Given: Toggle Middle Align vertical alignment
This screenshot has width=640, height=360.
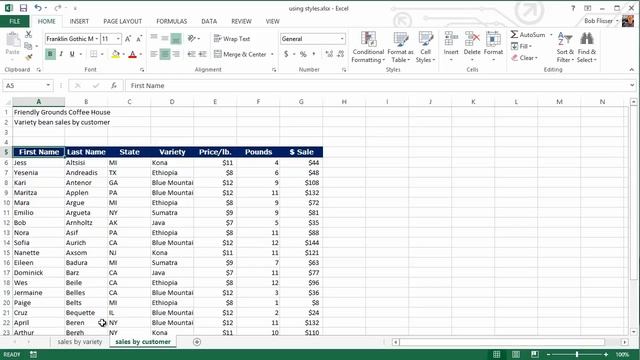Looking at the screenshot, I should [164, 38].
